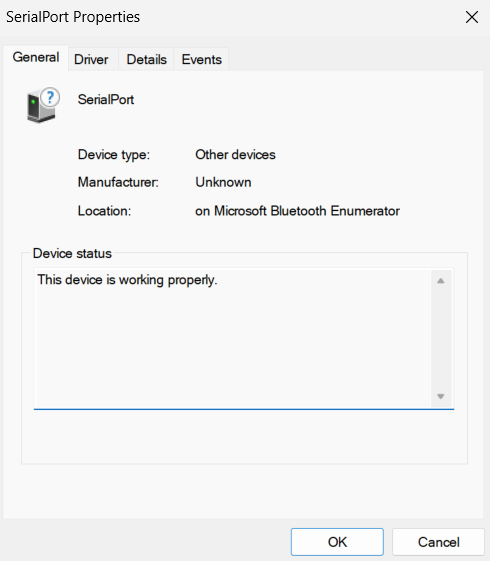
Task: Click the 'Other devices' device type value
Action: [x=235, y=155]
